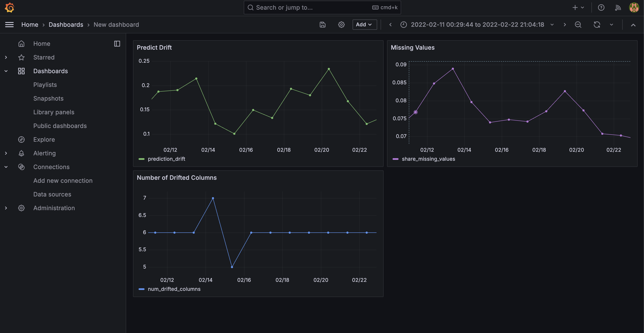Save the dashboard with disk icon
The height and width of the screenshot is (333, 644).
pos(322,25)
